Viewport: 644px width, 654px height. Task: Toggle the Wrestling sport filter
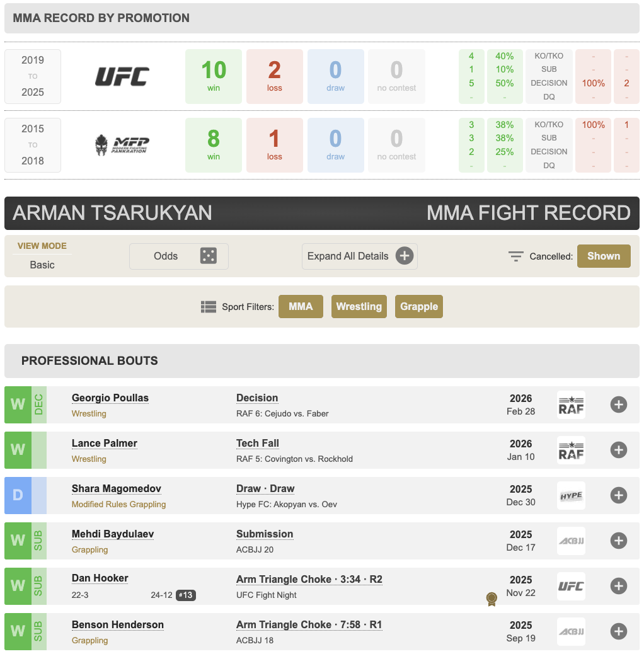(x=359, y=307)
